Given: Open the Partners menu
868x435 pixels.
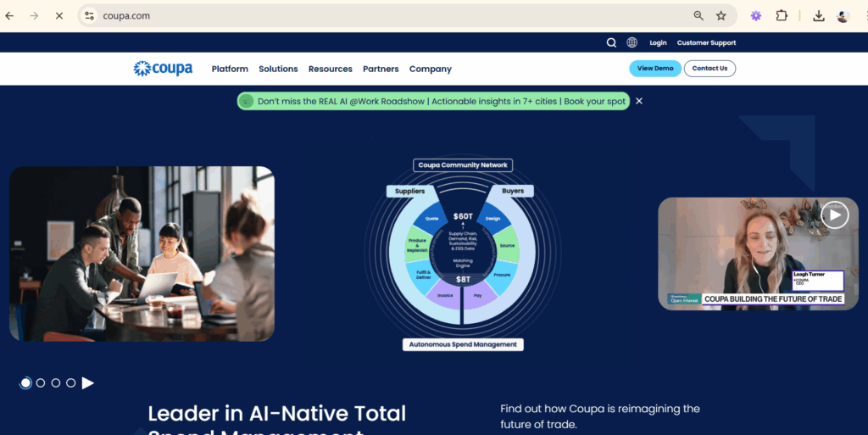Looking at the screenshot, I should [381, 70].
